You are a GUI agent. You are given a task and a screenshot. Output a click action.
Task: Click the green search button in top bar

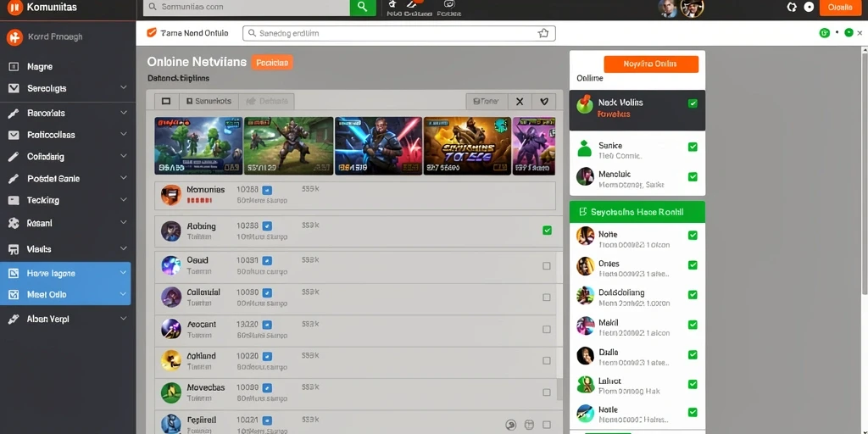pos(363,7)
